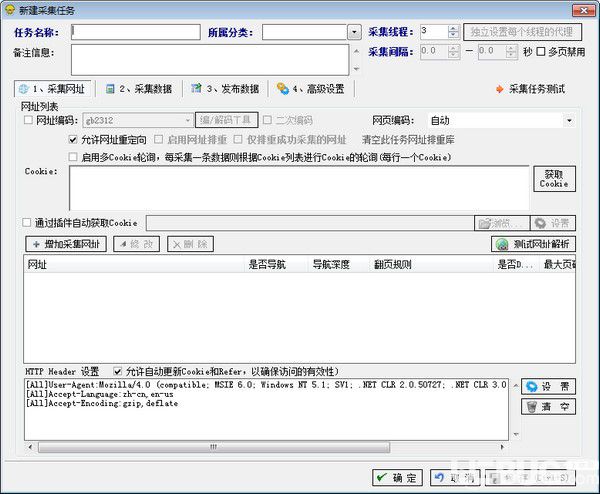Viewport: 600px width, 494px height.
Task: Open the 4、高级设置 tab
Action: point(311,89)
